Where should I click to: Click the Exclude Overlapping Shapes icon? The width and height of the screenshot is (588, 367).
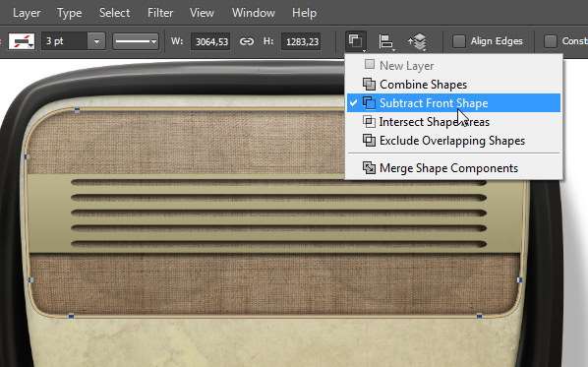(x=369, y=141)
